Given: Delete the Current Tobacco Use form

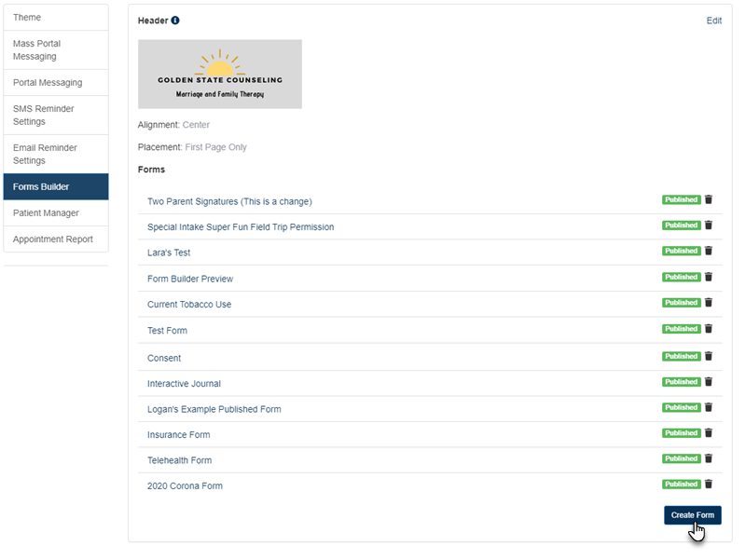Looking at the screenshot, I should click(709, 303).
